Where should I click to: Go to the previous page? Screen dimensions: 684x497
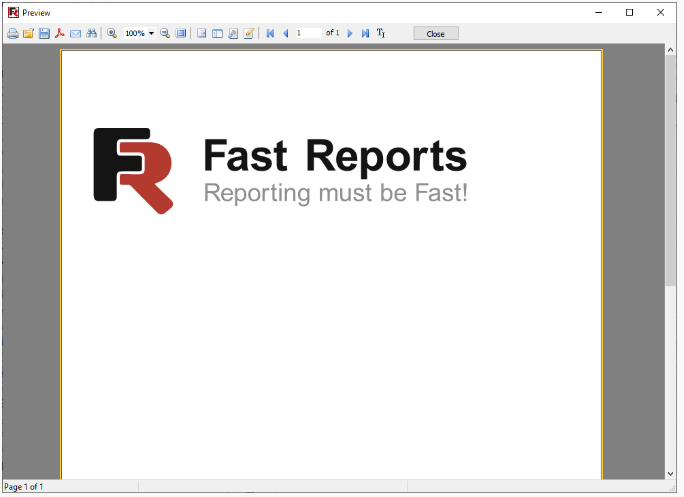click(286, 33)
